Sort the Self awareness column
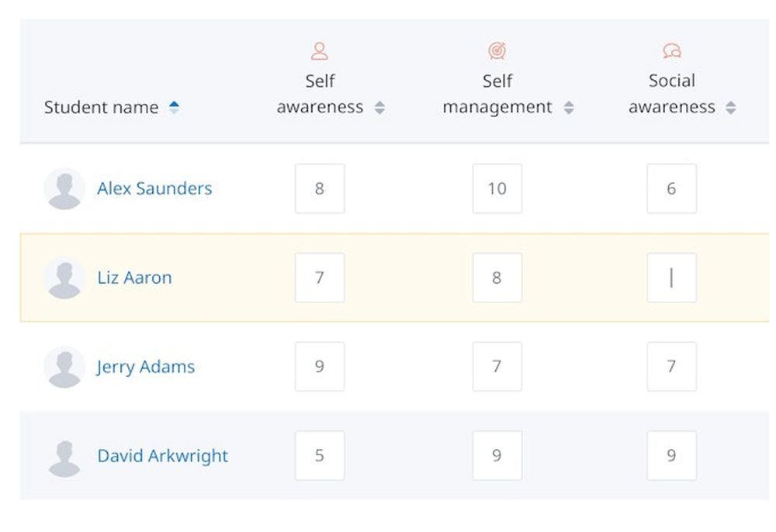776x532 pixels. tap(379, 108)
